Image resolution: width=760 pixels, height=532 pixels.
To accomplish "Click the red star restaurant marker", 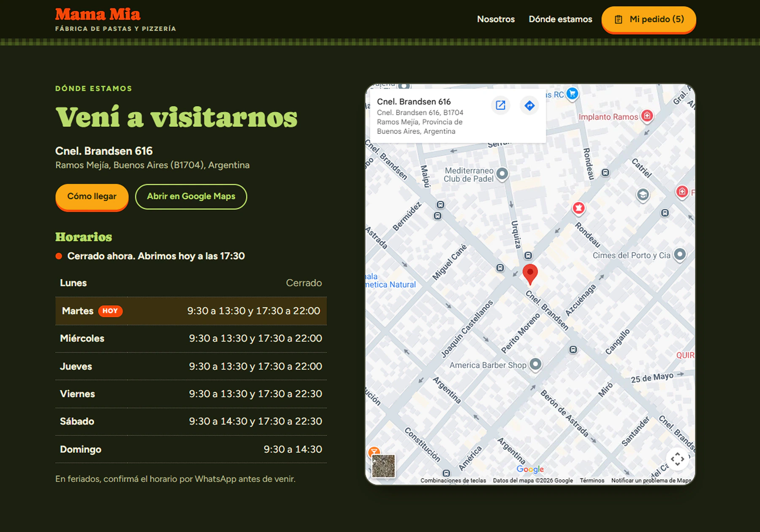I will click(x=578, y=208).
